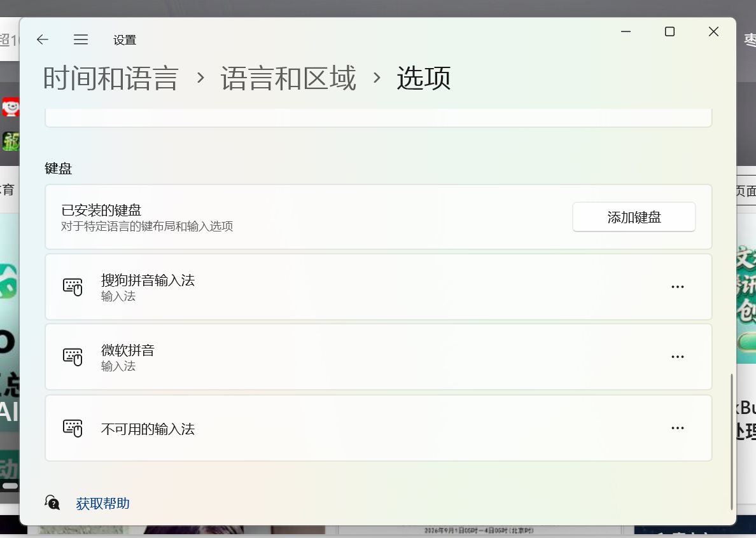The width and height of the screenshot is (756, 538).
Task: Open more options for 搜狗拼音输入法
Action: click(678, 287)
